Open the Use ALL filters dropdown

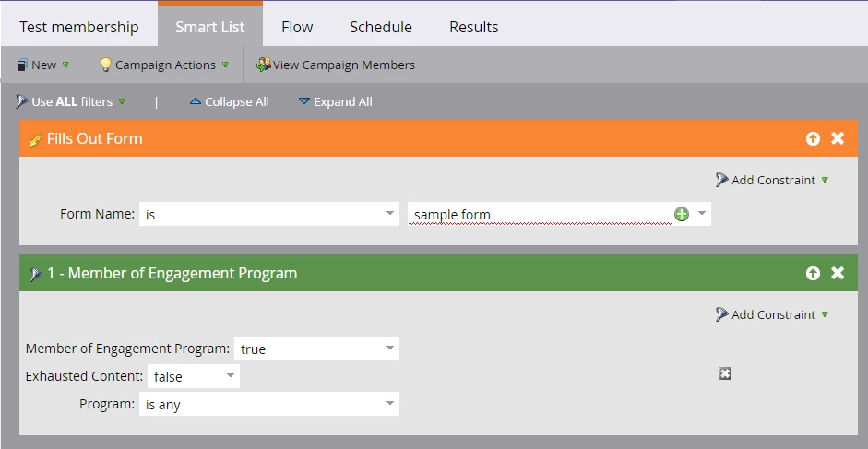(x=71, y=101)
